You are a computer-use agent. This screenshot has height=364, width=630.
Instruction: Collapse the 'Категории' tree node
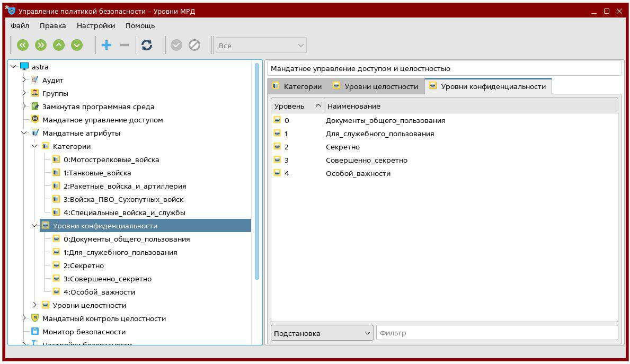click(35, 146)
